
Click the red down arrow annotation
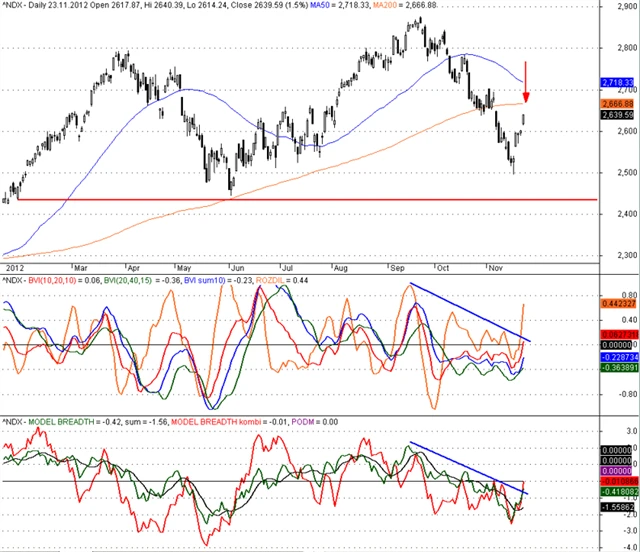tap(526, 82)
